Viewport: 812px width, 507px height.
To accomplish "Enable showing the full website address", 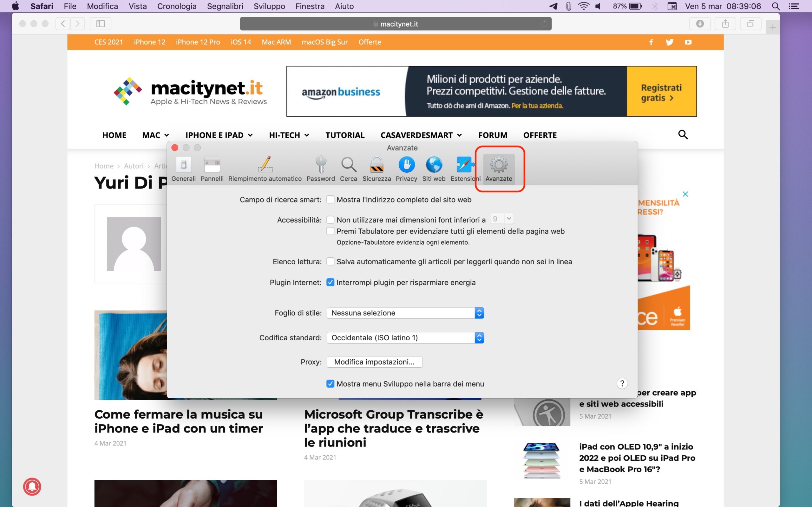I will (x=330, y=200).
